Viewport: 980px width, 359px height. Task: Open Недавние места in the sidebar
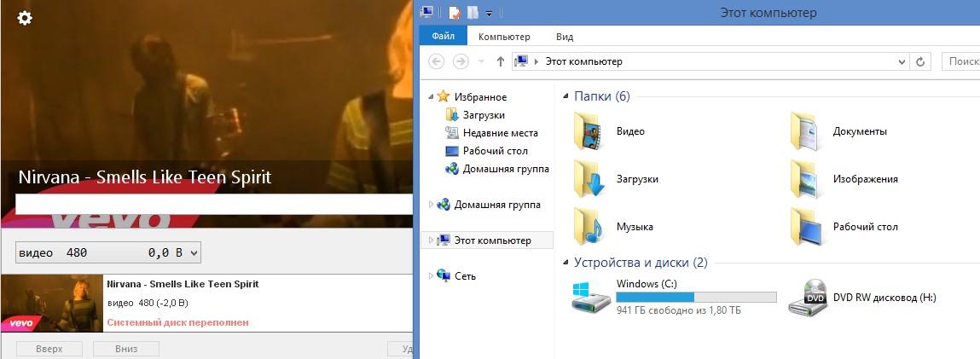500,133
